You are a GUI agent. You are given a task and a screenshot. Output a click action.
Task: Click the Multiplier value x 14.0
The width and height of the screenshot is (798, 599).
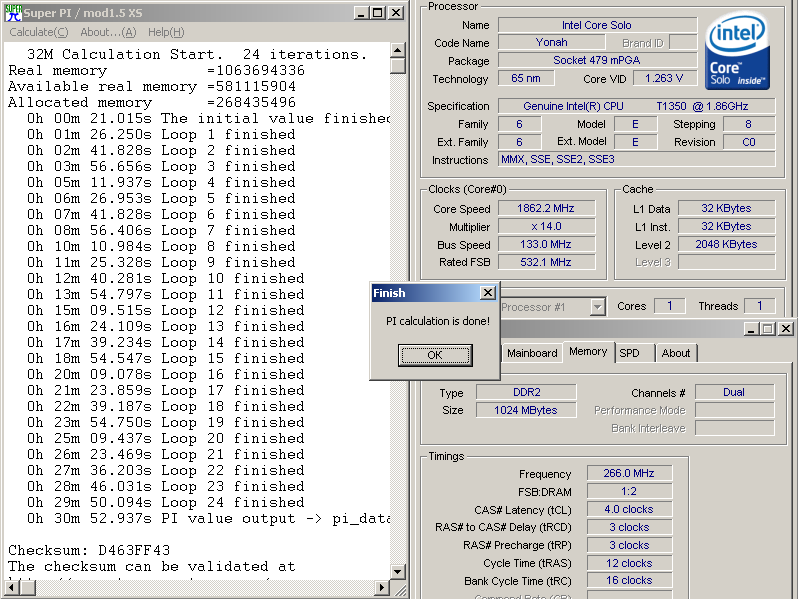coord(546,226)
